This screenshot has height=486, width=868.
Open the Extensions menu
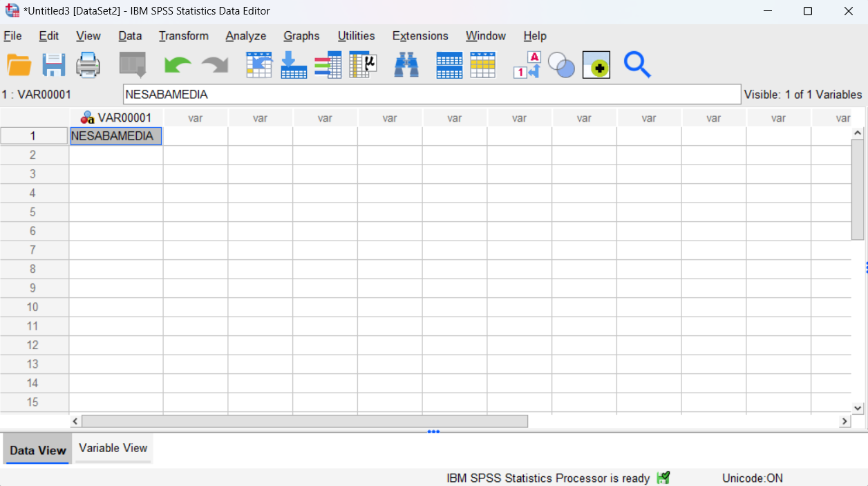pos(419,35)
